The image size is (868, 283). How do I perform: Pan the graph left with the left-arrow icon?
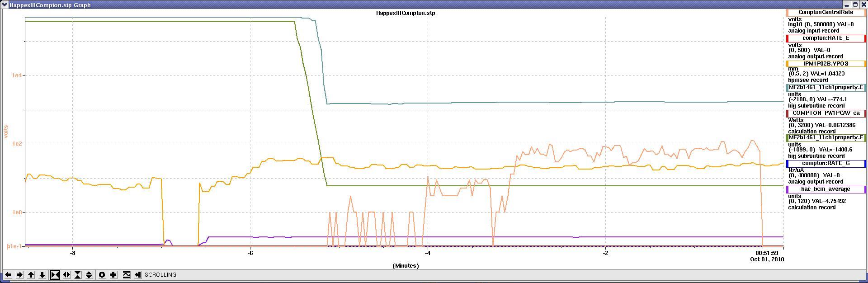tap(8, 275)
